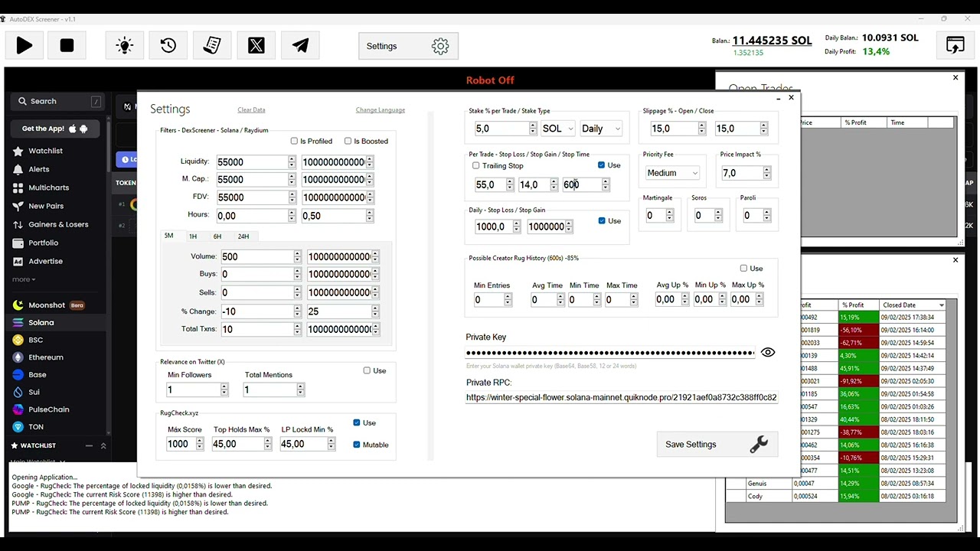Click the Search icon in DexScreener sidebar

click(x=21, y=101)
